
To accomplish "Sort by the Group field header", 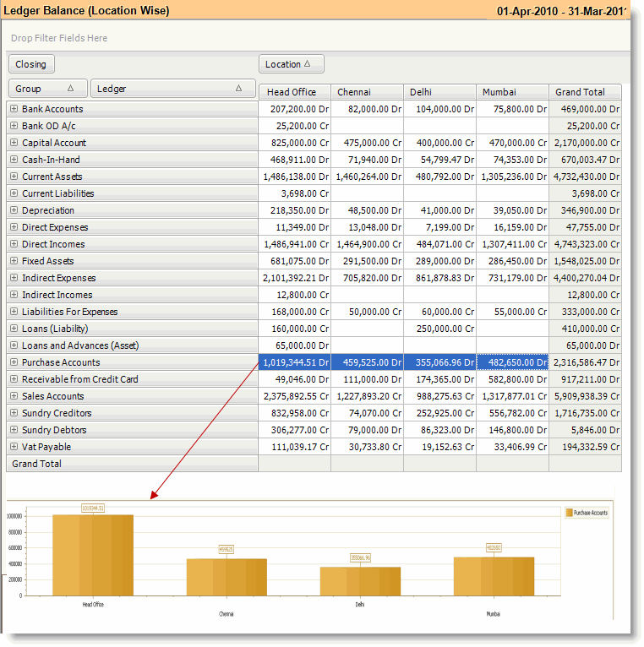I will pyautogui.click(x=47, y=89).
